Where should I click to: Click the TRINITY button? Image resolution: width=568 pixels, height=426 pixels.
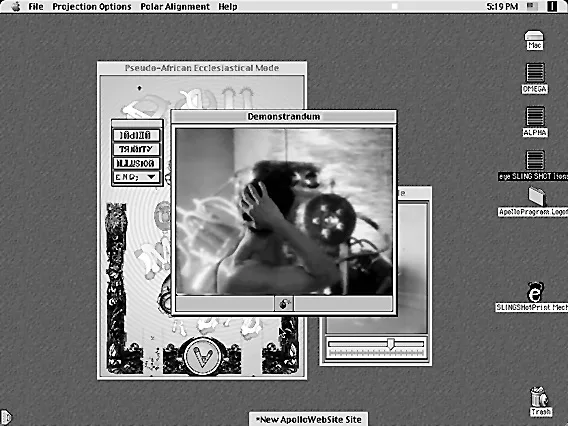click(x=136, y=149)
